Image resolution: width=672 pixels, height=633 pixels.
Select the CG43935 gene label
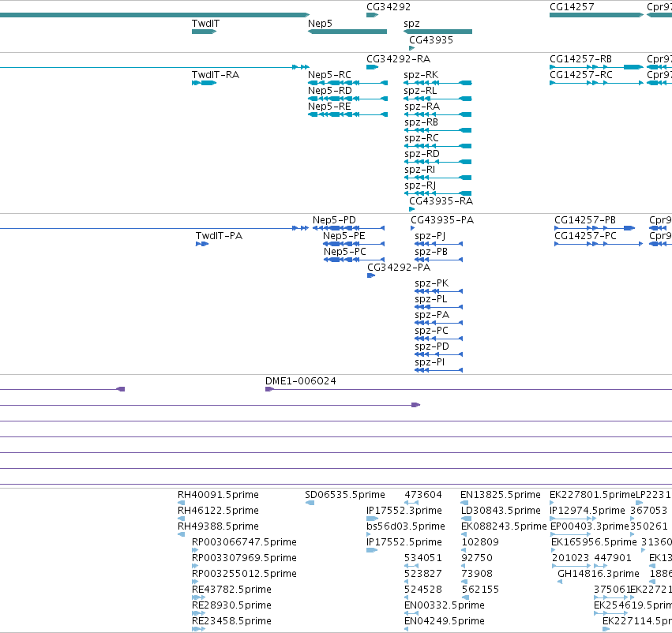[430, 39]
